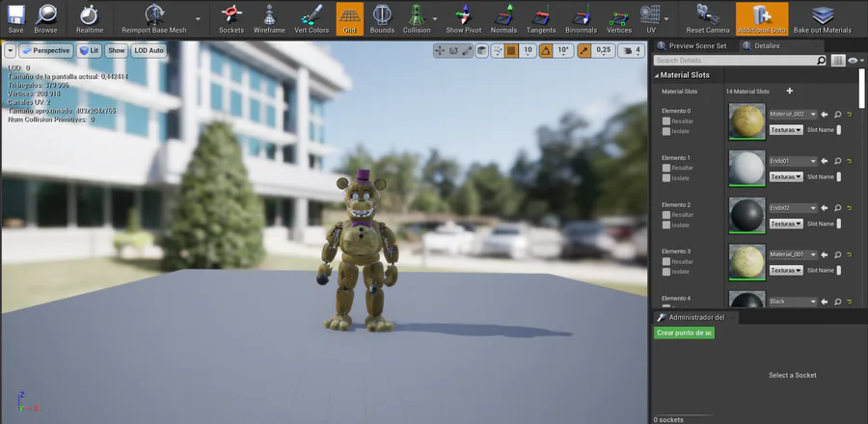Open the Reimport Base Mesh dropdown arrow
The width and height of the screenshot is (868, 424).
tap(198, 19)
